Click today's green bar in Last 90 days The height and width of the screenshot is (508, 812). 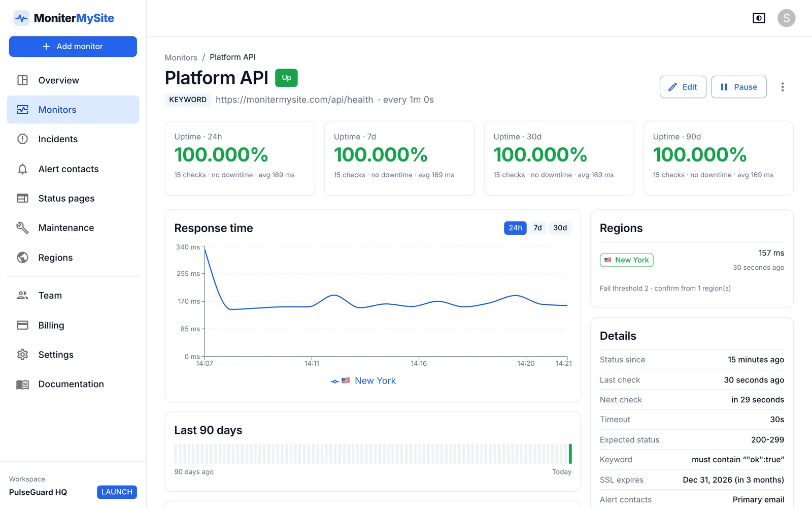point(570,454)
